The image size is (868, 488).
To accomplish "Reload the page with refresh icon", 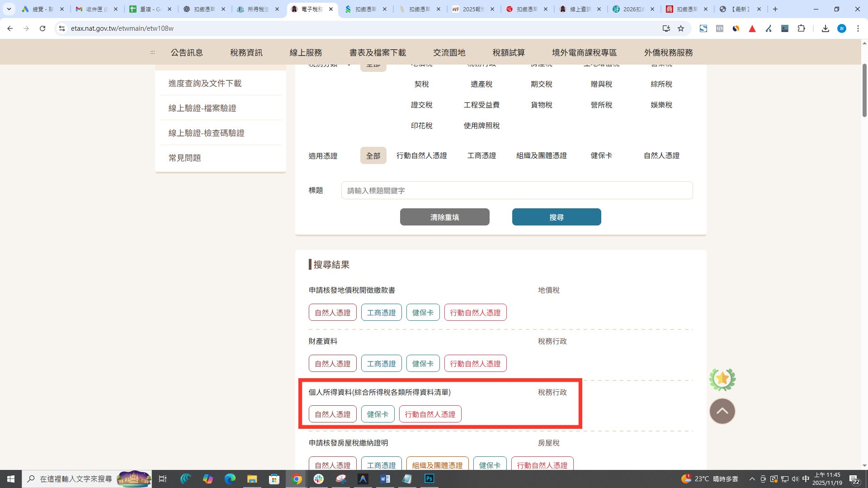I will pyautogui.click(x=42, y=28).
